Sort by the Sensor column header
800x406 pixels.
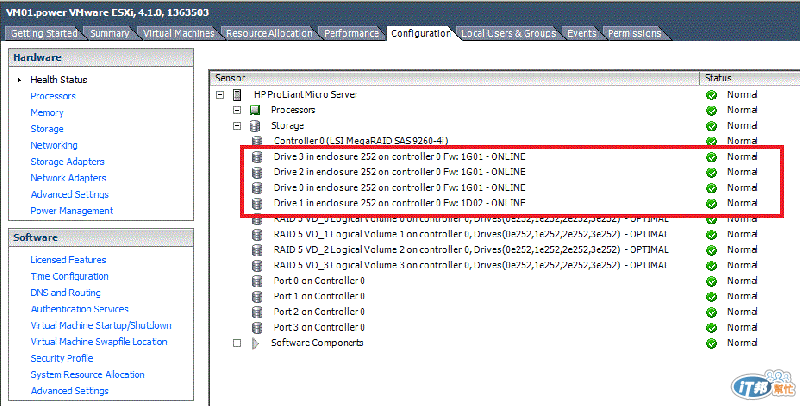[455, 78]
